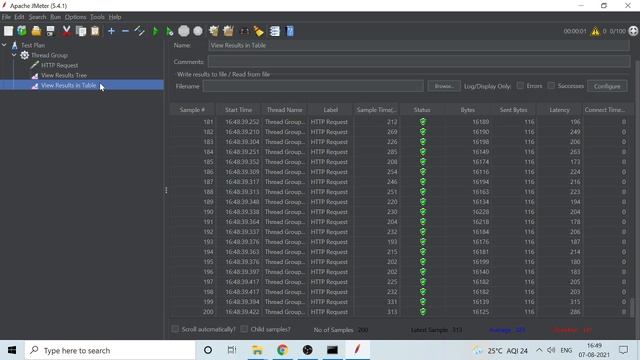This screenshot has height=360, width=640.
Task: Clear results with the Clear icon
Action: (x=213, y=31)
